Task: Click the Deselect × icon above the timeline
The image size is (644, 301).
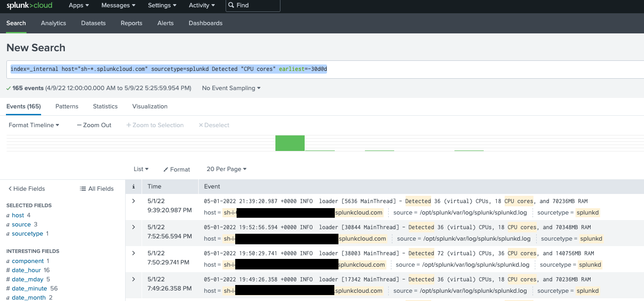Action: coord(200,125)
